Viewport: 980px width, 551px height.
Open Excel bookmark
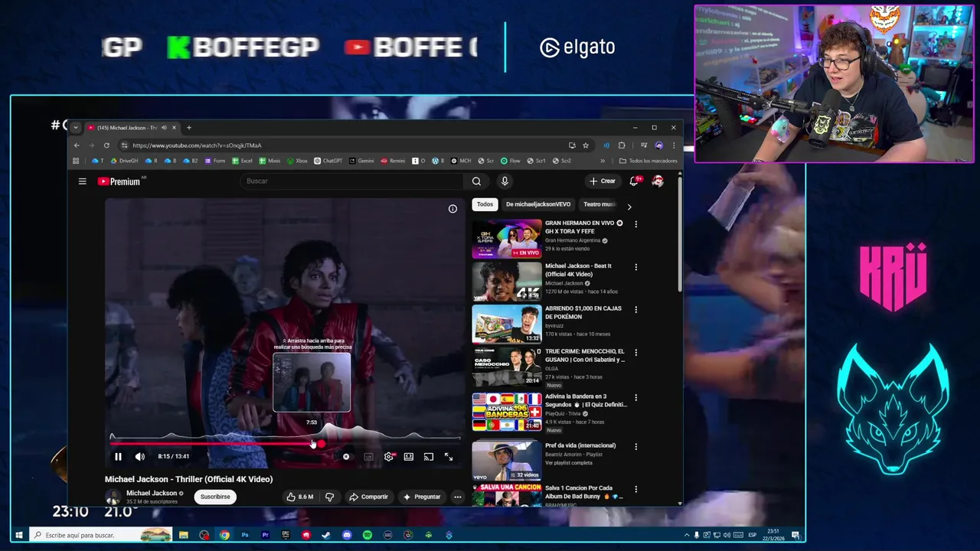[242, 161]
